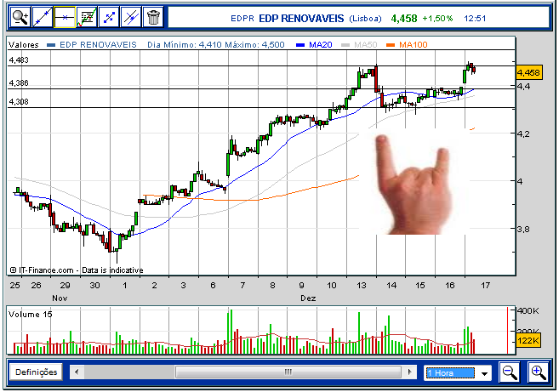Click the dropdown arrow beside 1 Hora
Screen dimensions: 559x392
484,373
